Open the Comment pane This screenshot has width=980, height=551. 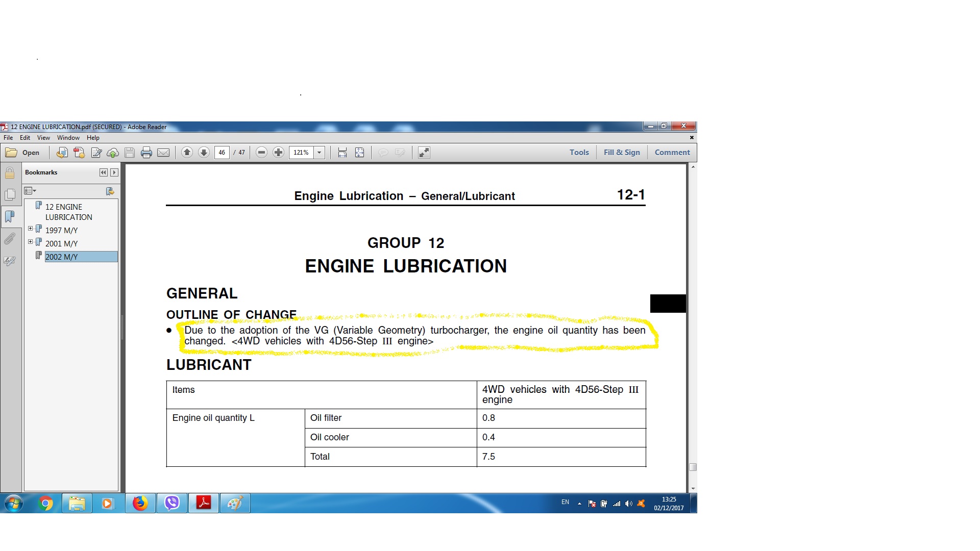672,153
